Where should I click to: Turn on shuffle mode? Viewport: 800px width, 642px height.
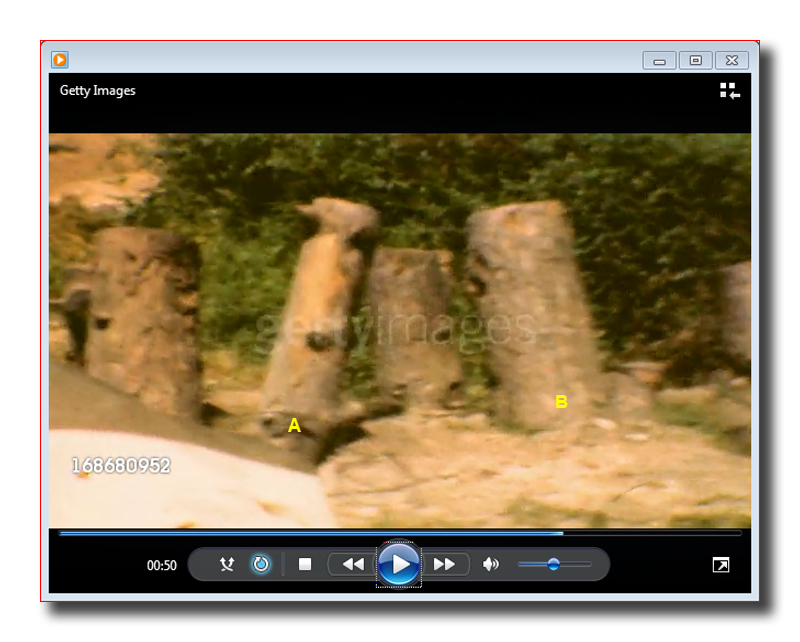click(x=227, y=565)
